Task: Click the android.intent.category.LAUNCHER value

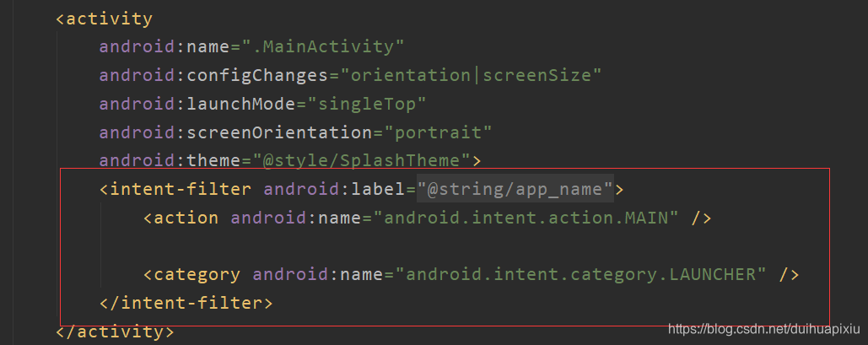Action: pos(580,275)
